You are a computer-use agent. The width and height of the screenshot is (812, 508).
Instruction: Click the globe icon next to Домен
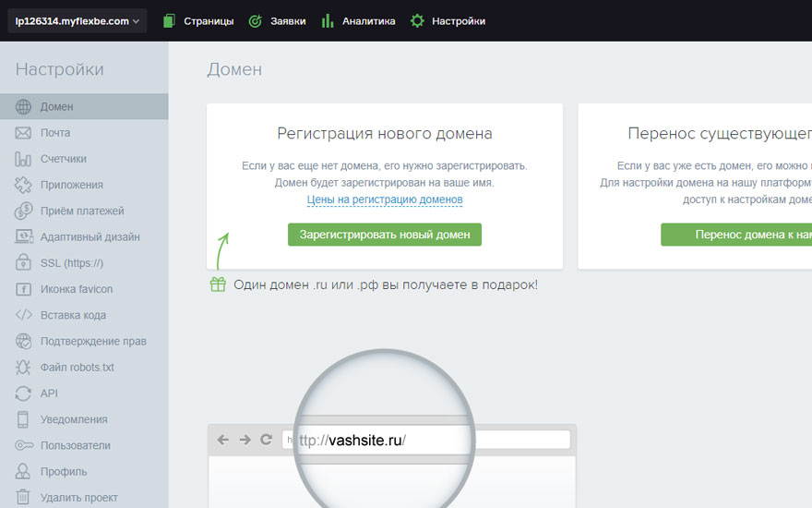point(23,107)
